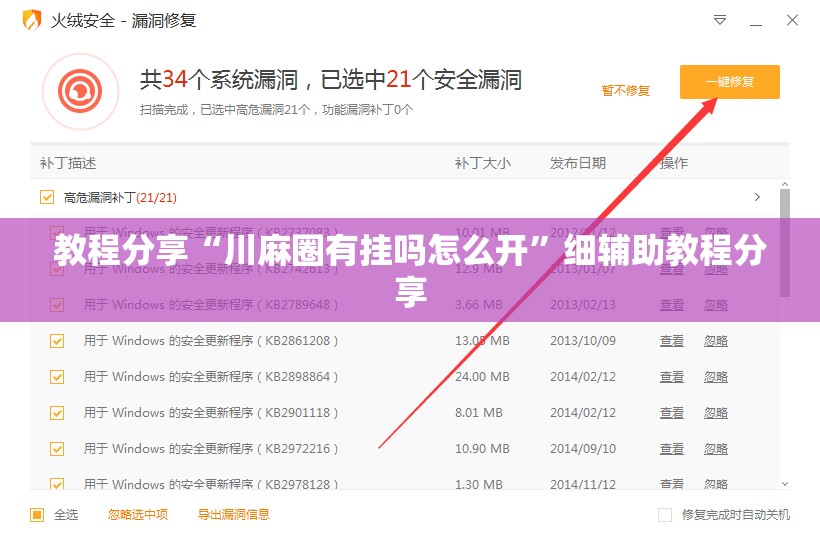Viewport: 820px width, 540px height.
Task: Click the patch list scroll-down arrow
Action: [x=784, y=484]
